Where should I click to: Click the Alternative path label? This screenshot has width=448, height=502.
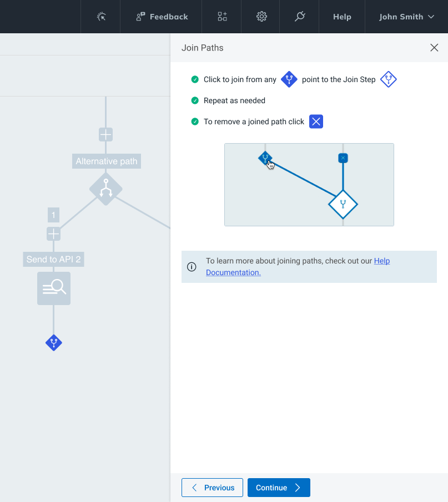point(106,161)
